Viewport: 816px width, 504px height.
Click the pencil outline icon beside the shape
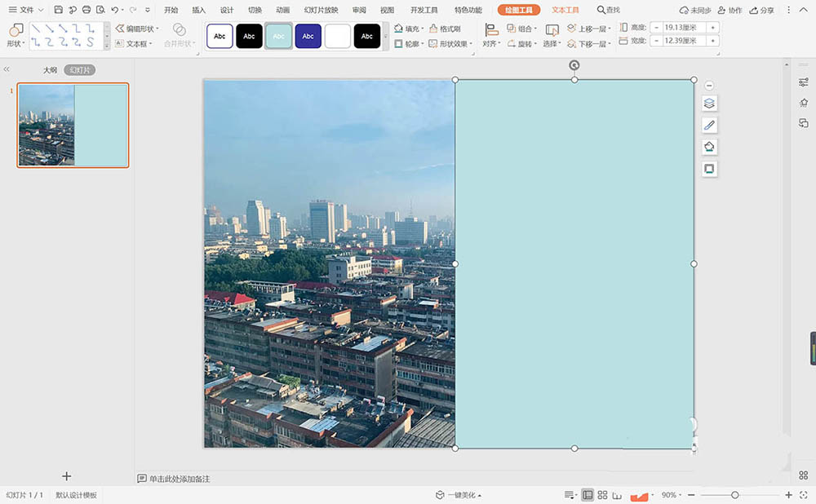coord(709,126)
